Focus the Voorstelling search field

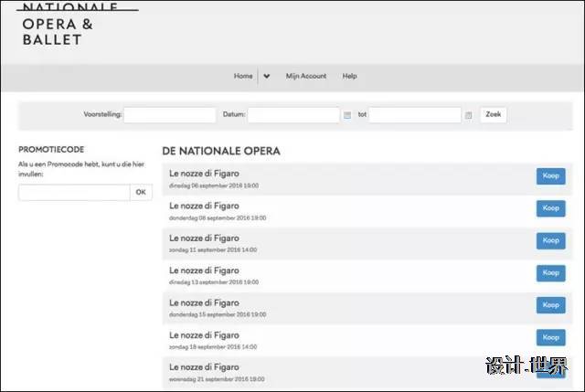170,115
